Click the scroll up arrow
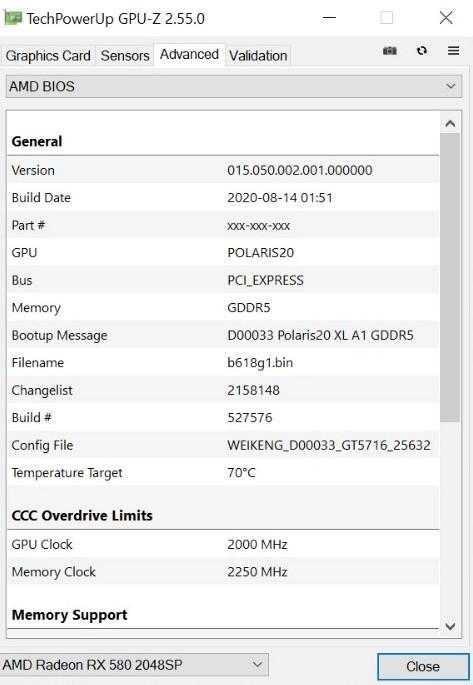 coord(450,124)
